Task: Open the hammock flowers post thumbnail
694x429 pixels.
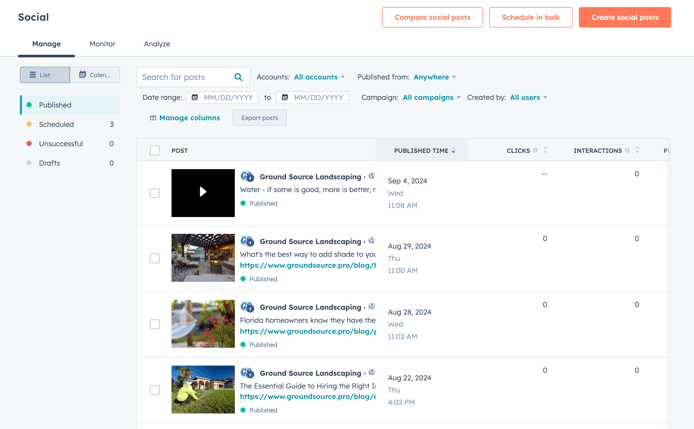Action: tap(203, 324)
